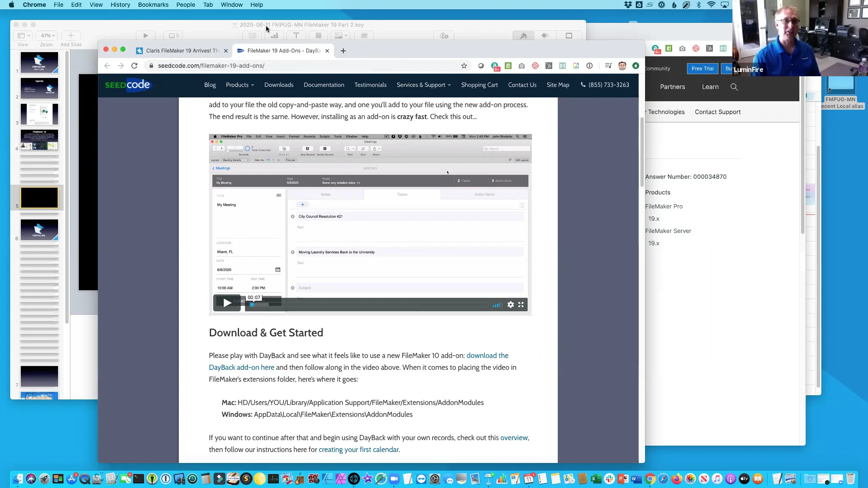Open the Blog page
This screenshot has width=868, height=488.
pos(210,85)
